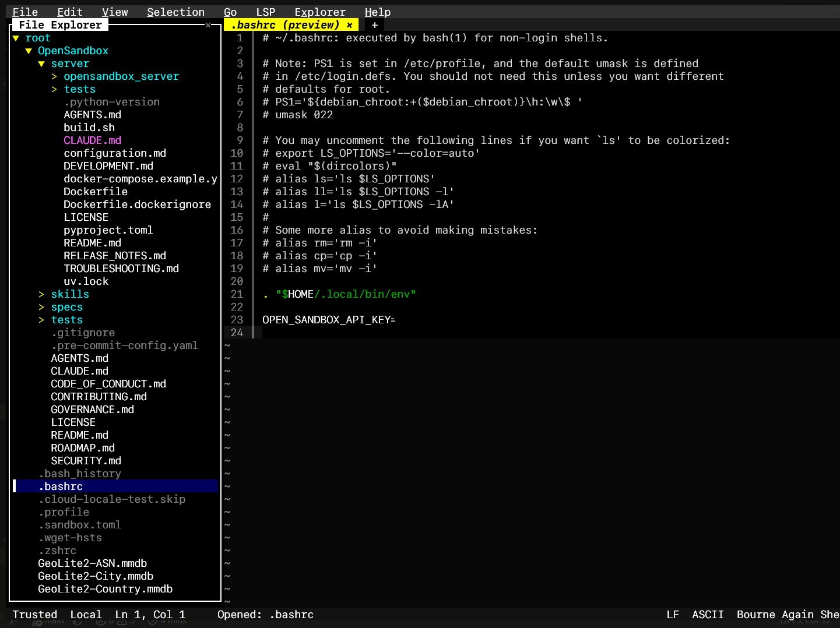
Task: Open .cloud-locale-test.skip file
Action: click(112, 499)
